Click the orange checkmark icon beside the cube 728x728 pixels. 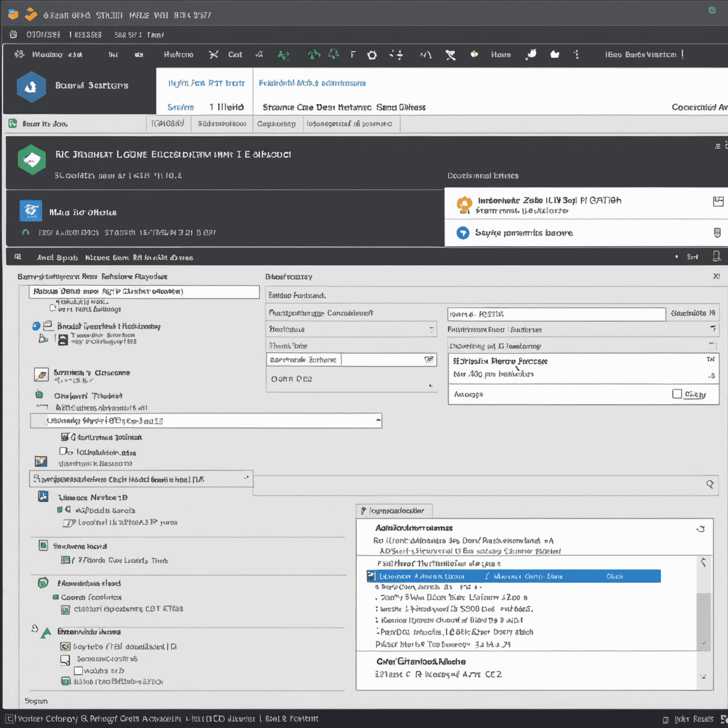(31, 15)
